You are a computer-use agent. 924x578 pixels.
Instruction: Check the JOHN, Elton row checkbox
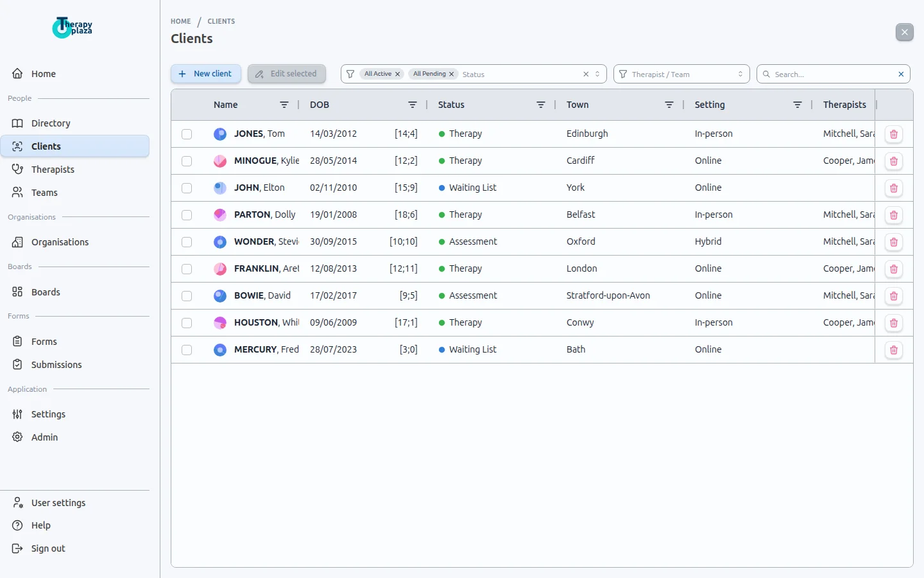click(187, 188)
